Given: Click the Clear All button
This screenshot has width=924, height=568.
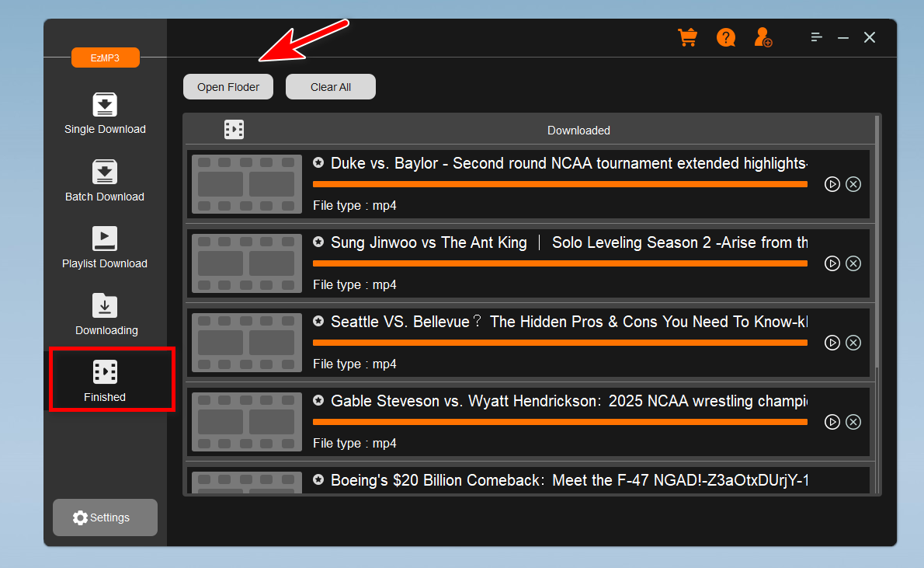Looking at the screenshot, I should (331, 87).
